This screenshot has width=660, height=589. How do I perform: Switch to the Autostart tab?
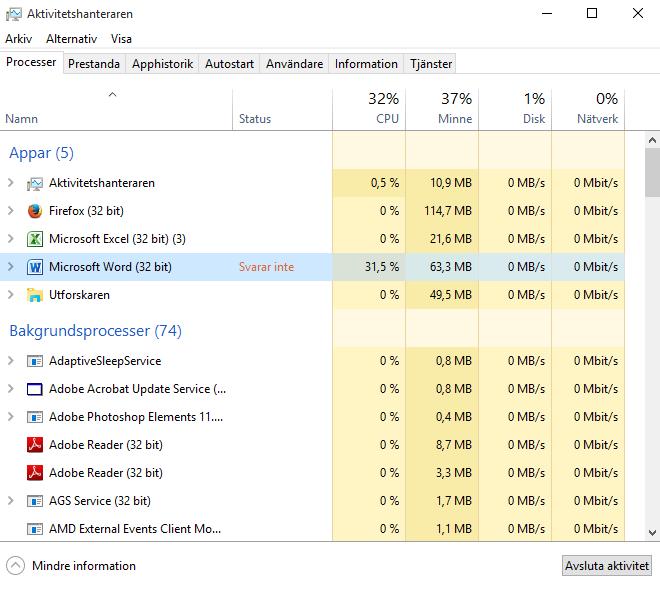pyautogui.click(x=229, y=64)
